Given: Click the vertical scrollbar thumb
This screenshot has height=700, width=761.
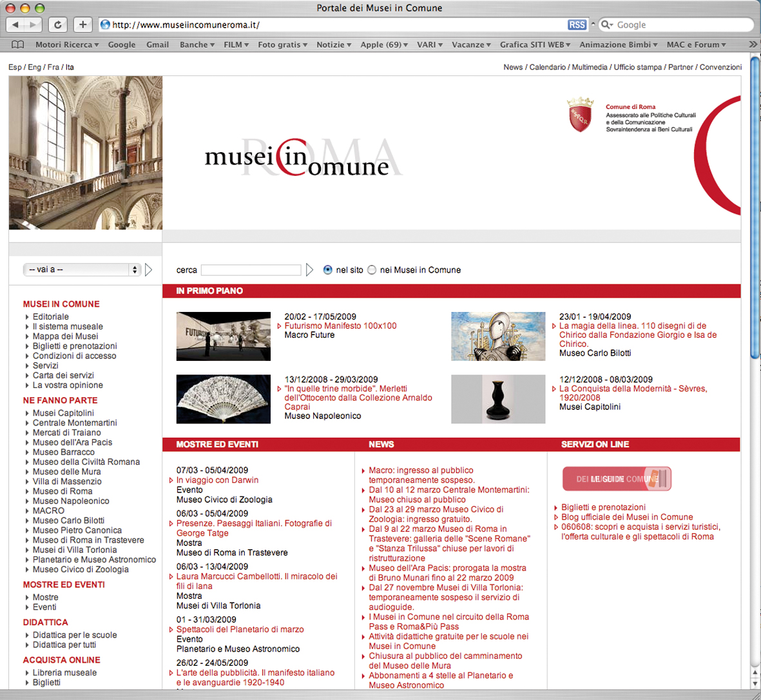Looking at the screenshot, I should pos(755,208).
